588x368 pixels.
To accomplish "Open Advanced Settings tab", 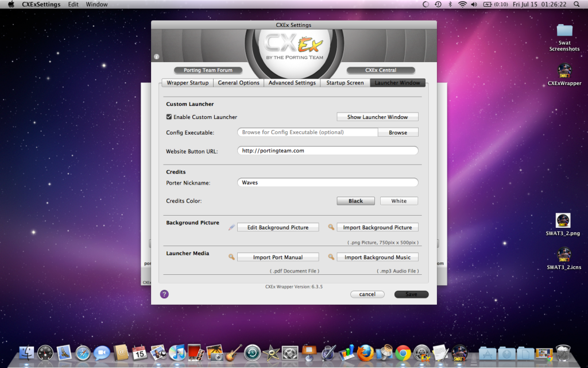I will click(292, 83).
